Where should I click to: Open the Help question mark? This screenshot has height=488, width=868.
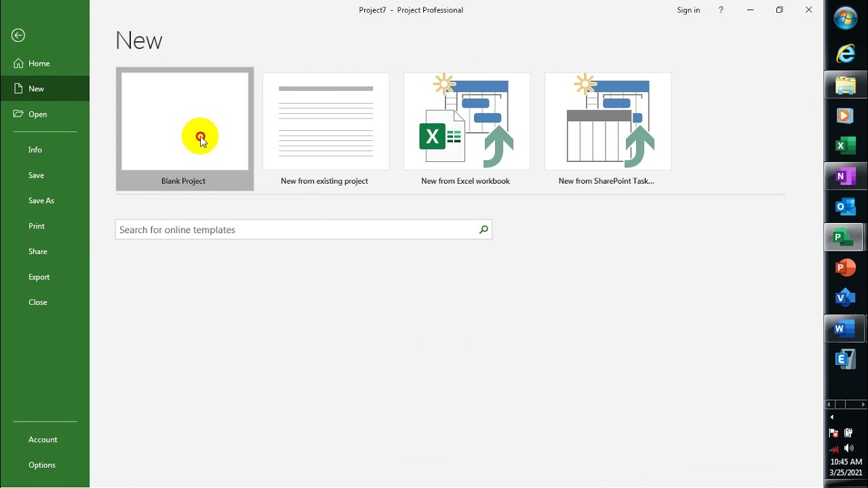pos(721,10)
